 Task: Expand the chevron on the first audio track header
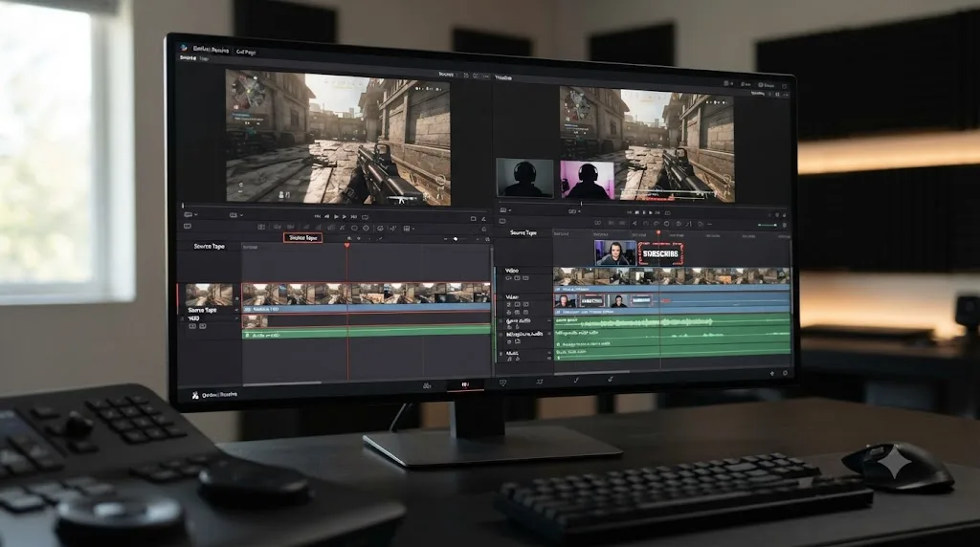(x=549, y=321)
